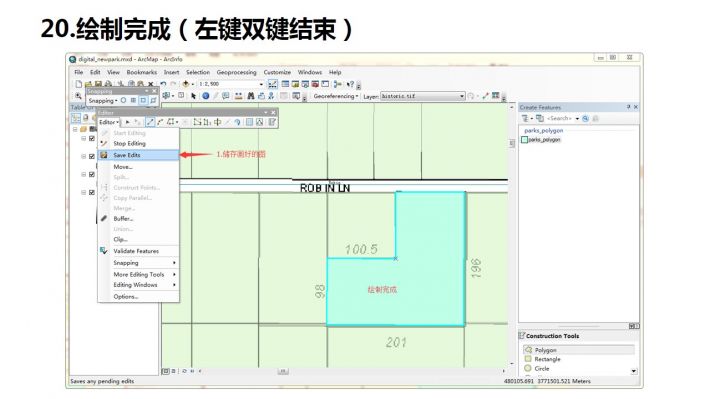
Task: Expand the Layer dropdown showing historic.tif
Action: tap(422, 96)
